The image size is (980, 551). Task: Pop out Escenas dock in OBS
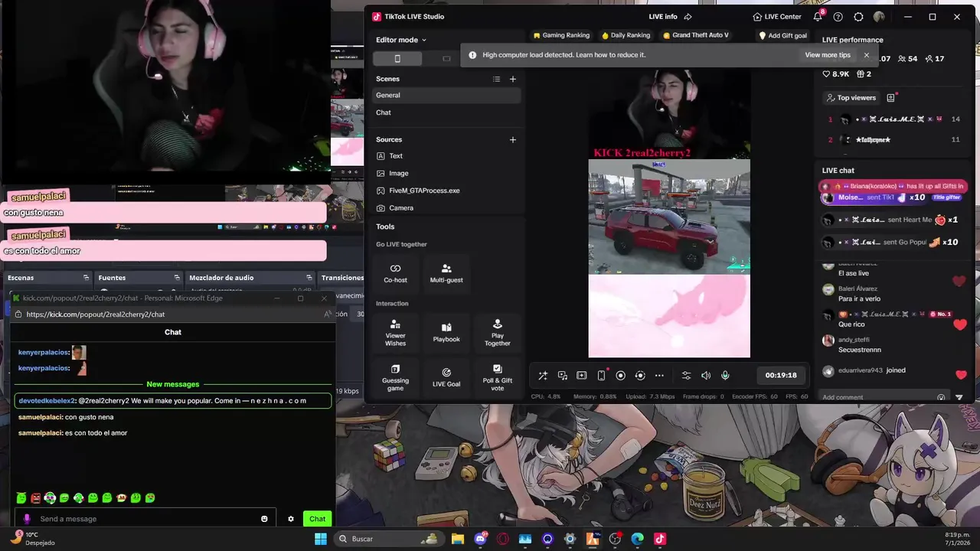[87, 278]
